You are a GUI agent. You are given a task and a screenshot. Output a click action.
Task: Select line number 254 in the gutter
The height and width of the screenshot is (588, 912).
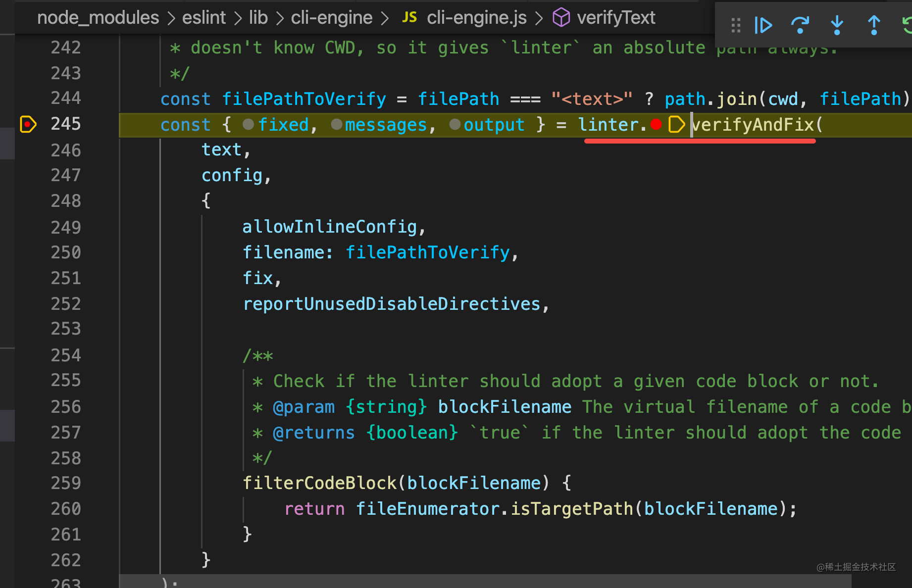tap(66, 355)
